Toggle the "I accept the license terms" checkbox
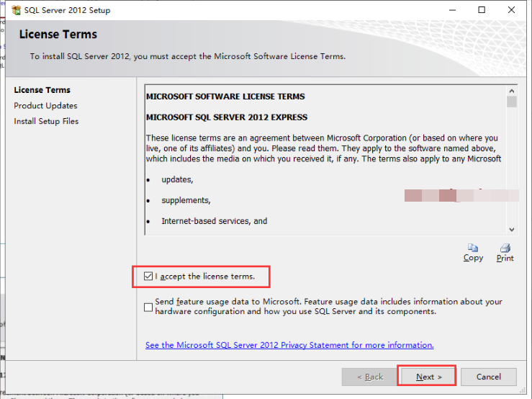Image resolution: width=532 pixels, height=399 pixels. pos(148,276)
